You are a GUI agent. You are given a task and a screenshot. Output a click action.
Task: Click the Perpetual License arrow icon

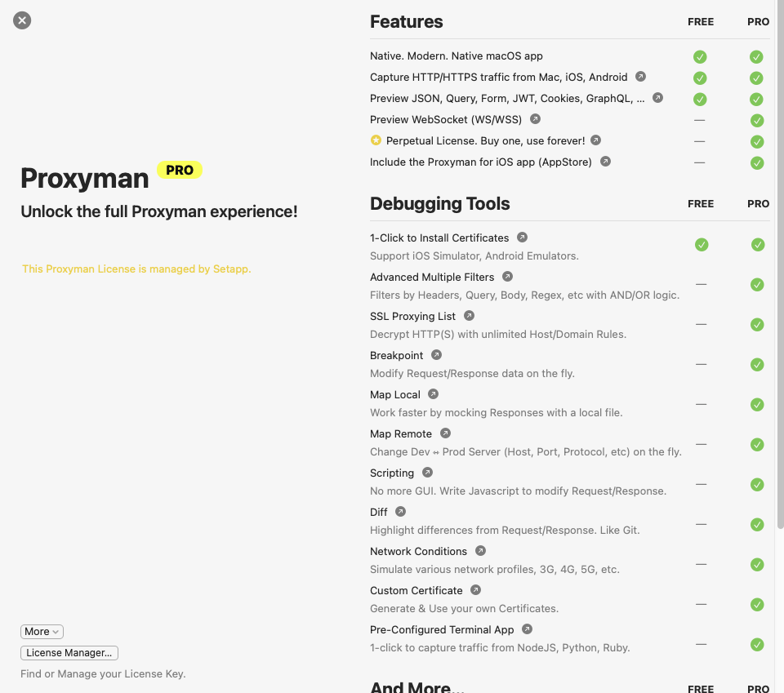pos(595,140)
